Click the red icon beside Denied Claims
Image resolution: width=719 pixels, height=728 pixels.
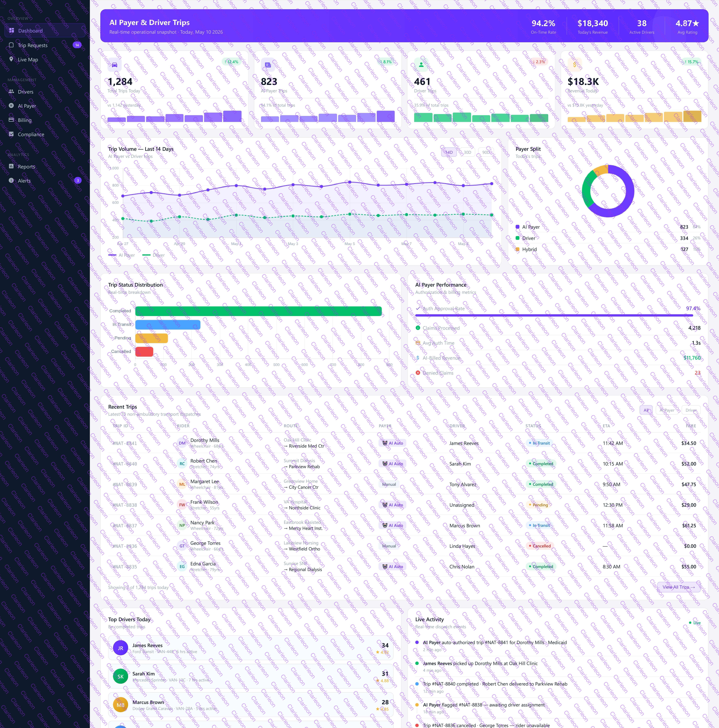click(418, 373)
